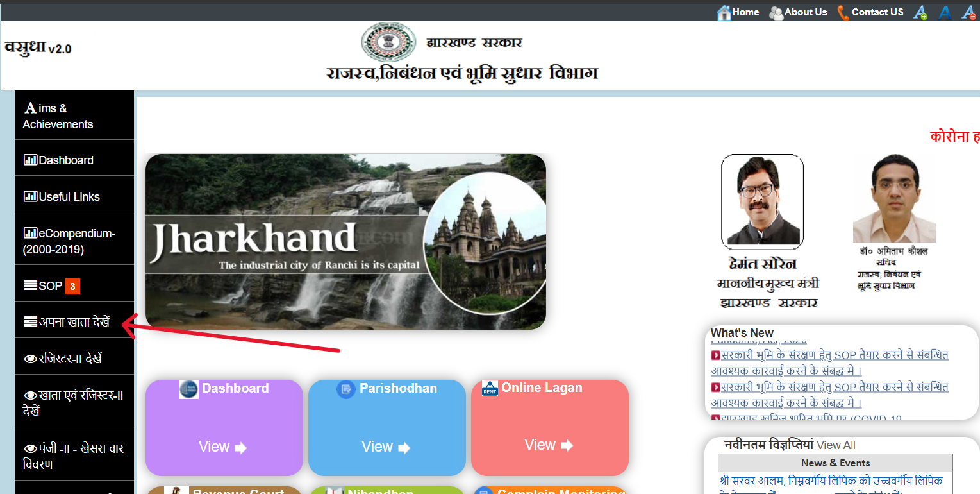Click the Online Lagan RENT icon

point(489,388)
